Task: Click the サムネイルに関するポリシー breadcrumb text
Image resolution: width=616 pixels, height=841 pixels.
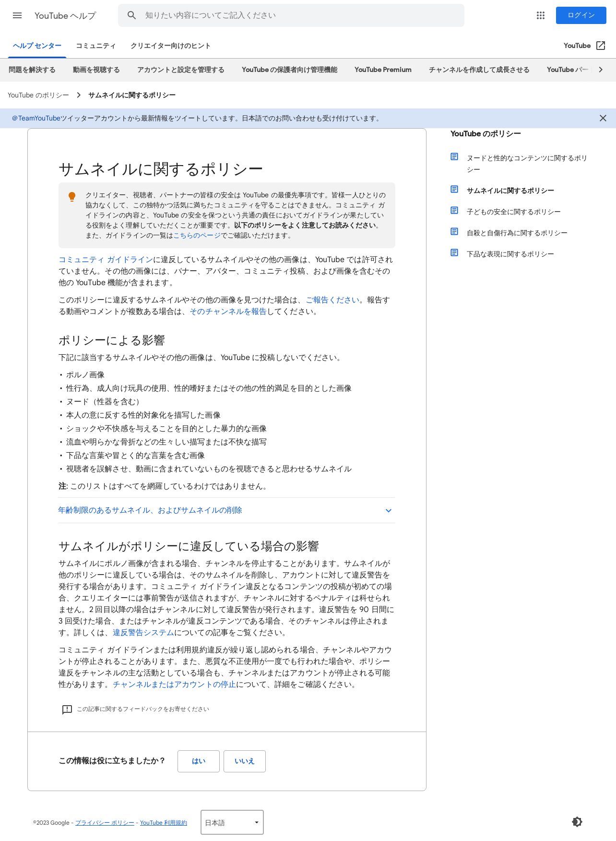Action: [x=132, y=95]
